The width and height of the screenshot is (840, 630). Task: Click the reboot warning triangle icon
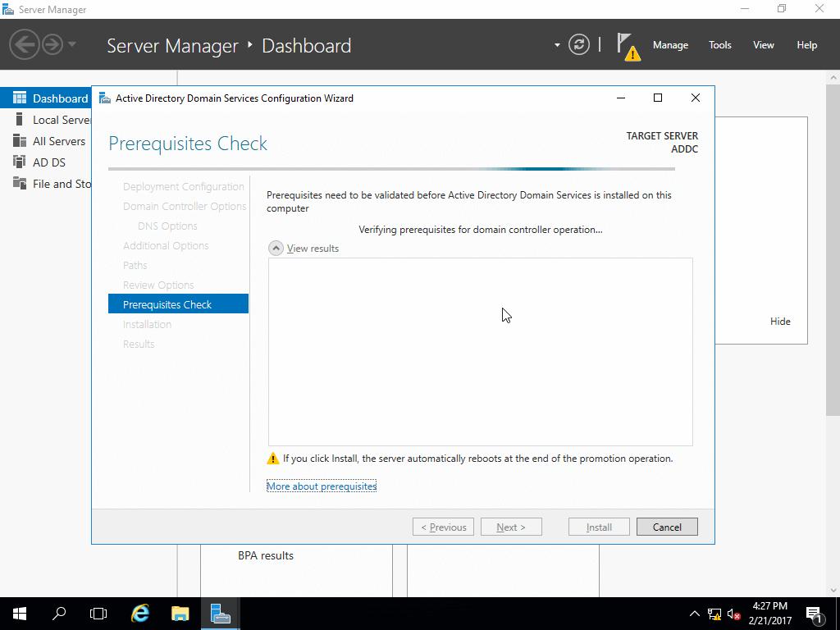(x=272, y=459)
